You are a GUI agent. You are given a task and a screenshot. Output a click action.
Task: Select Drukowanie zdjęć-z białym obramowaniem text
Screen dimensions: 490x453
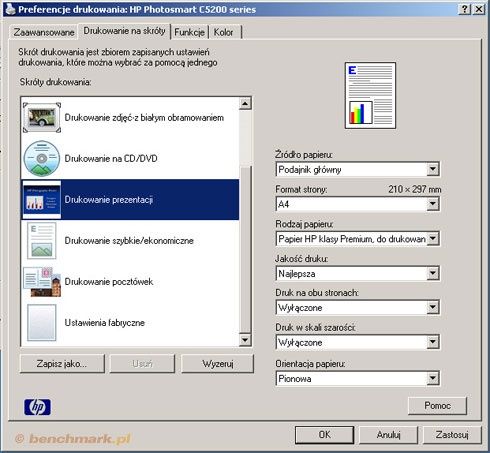[144, 118]
